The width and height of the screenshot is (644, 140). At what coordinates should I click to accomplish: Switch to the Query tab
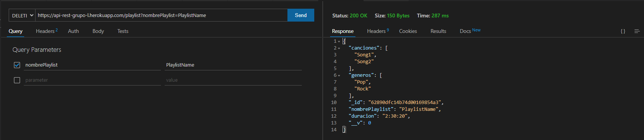click(15, 31)
